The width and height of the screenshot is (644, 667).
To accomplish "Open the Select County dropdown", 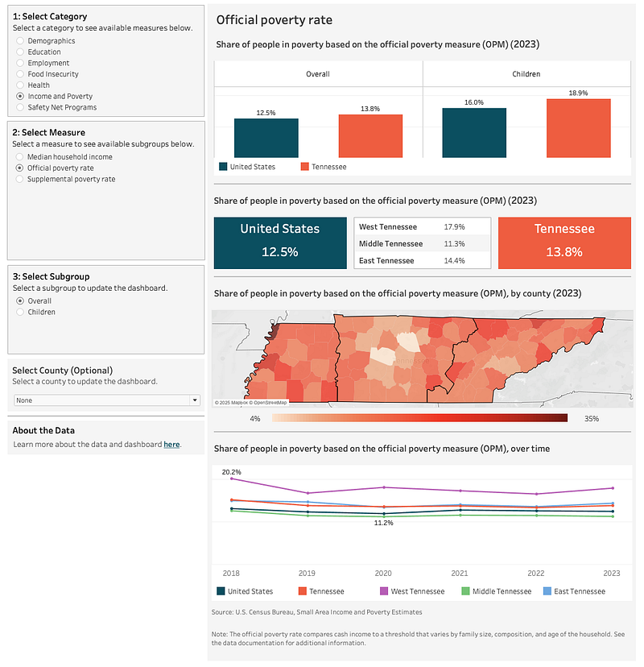I will (106, 400).
